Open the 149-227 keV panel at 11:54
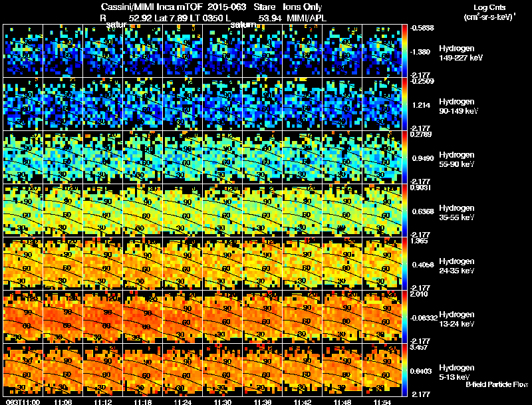The width and height of the screenshot is (532, 405). (382, 51)
